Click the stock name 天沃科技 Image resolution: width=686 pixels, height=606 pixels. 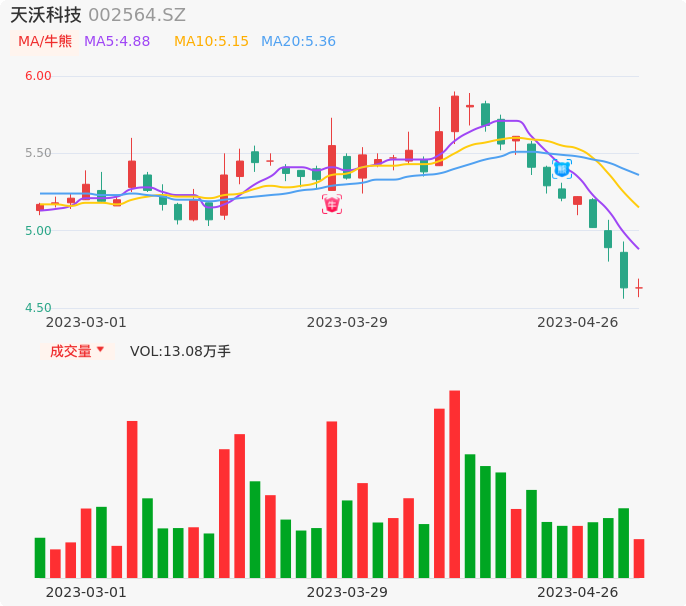[46, 15]
